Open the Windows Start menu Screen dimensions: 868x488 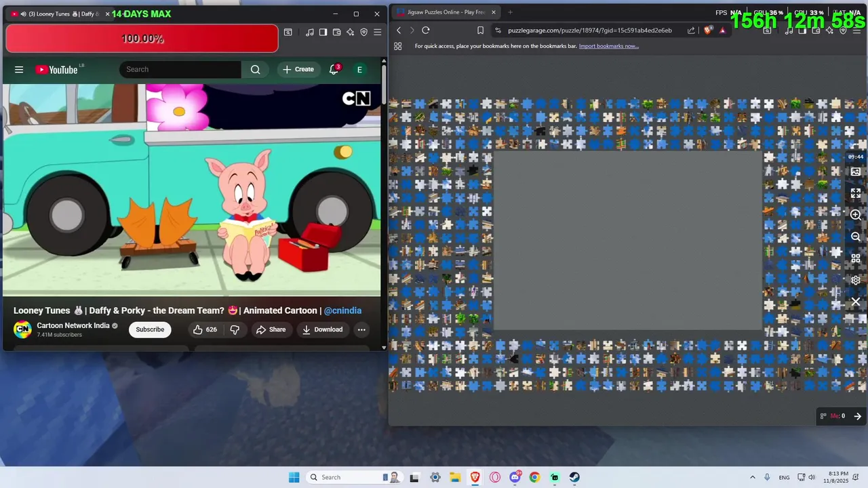[x=294, y=477]
